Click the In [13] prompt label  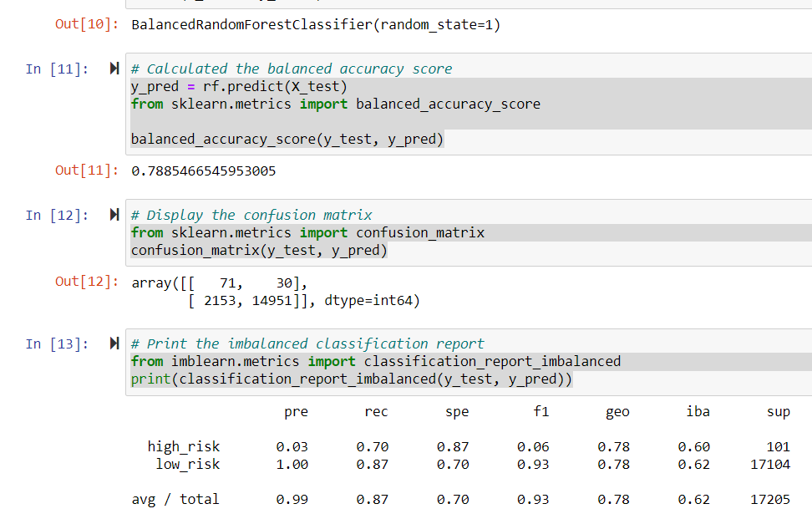[x=57, y=344]
